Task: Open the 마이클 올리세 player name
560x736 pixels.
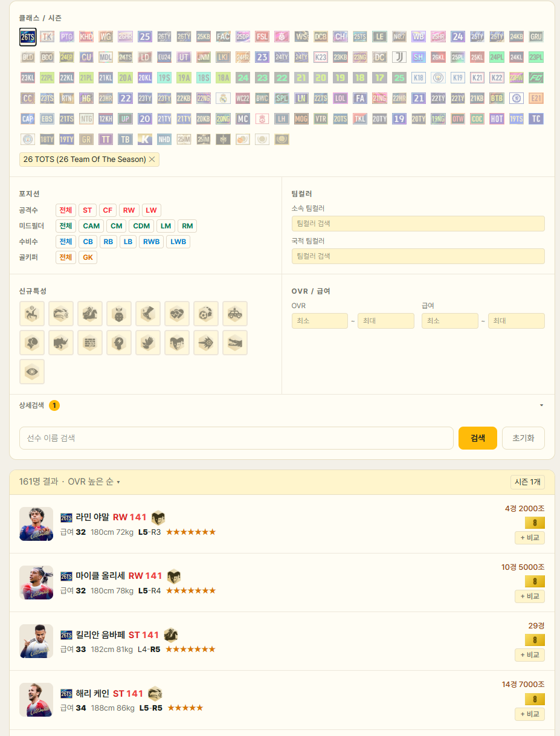Action: (x=100, y=576)
